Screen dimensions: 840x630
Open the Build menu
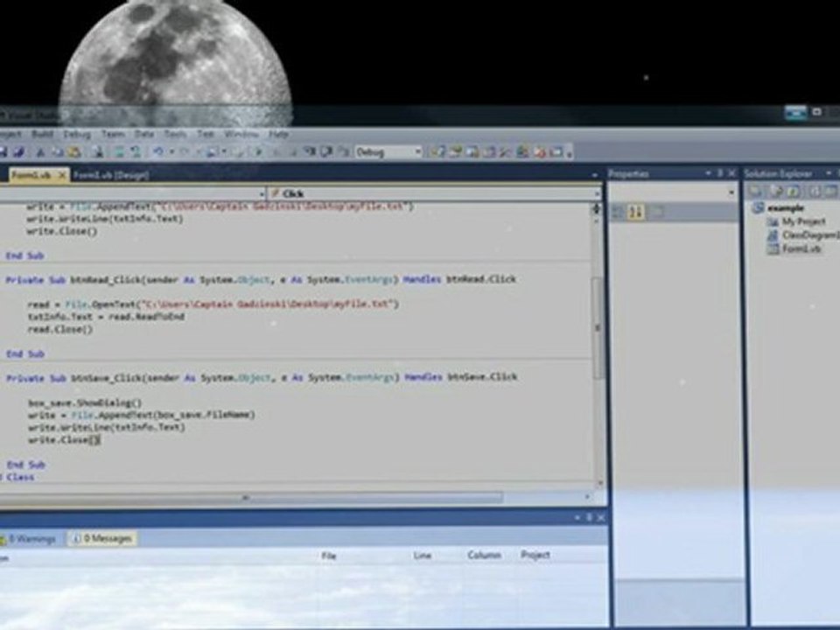click(x=42, y=134)
